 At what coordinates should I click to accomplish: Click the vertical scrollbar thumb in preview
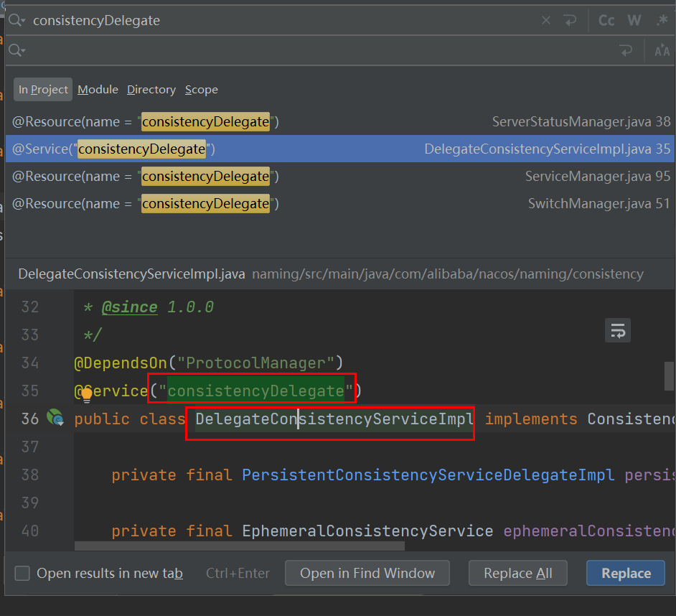(x=669, y=375)
